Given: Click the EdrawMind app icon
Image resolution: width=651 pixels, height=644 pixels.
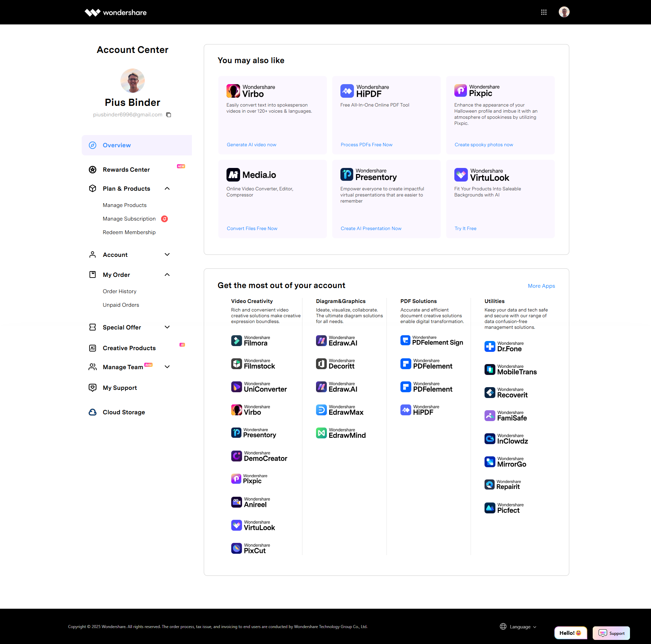Looking at the screenshot, I should [321, 433].
